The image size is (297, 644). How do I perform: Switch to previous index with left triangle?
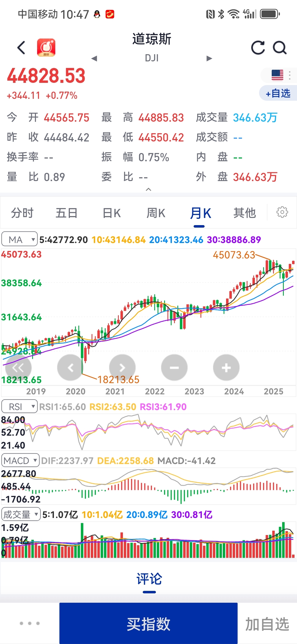pyautogui.click(x=94, y=58)
